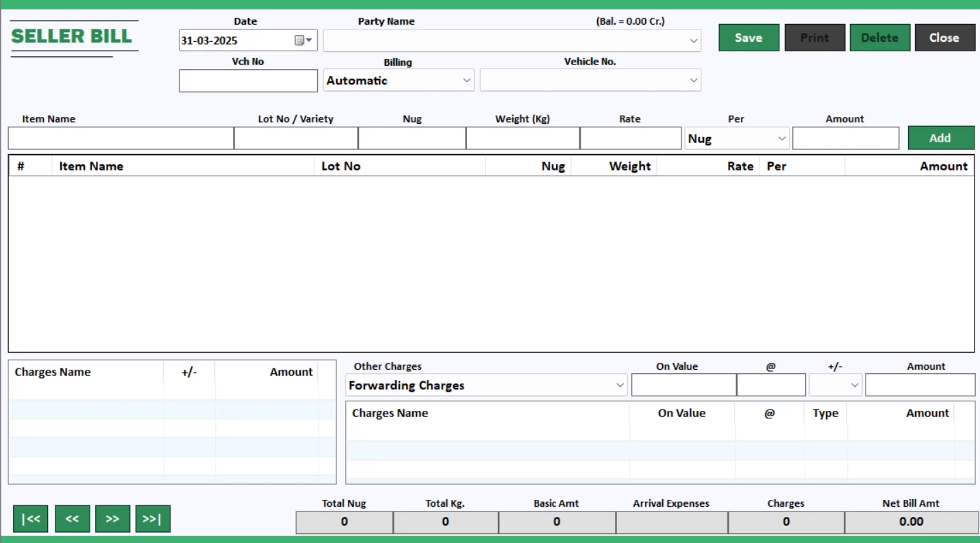Go to the next bill record
This screenshot has height=543, width=980.
point(112,519)
